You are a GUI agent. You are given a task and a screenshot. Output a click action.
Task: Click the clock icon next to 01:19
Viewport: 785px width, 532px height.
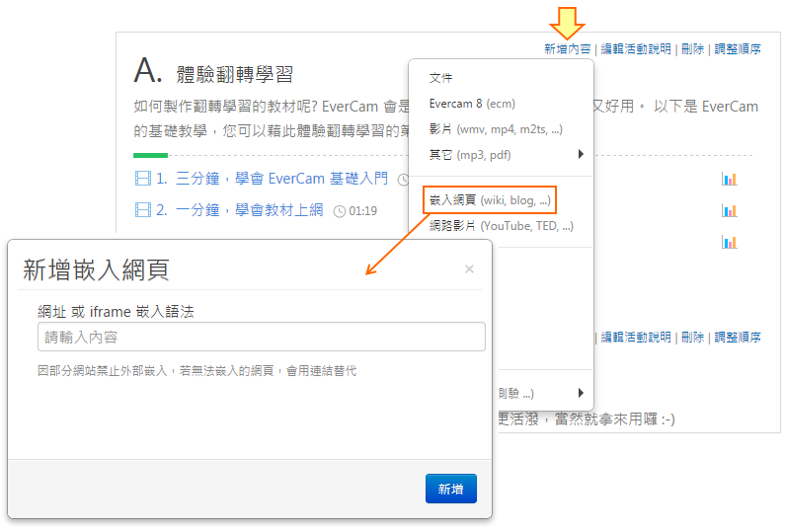[x=340, y=210]
